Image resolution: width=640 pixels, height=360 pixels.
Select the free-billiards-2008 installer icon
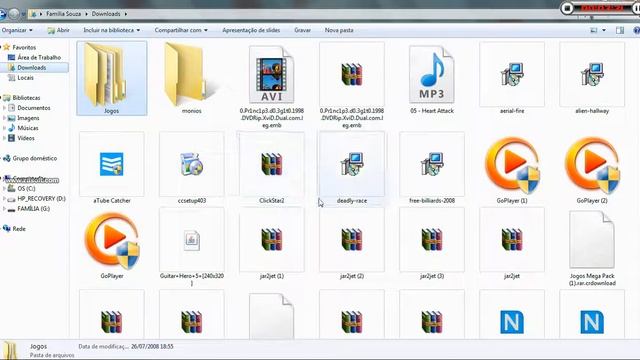431,164
